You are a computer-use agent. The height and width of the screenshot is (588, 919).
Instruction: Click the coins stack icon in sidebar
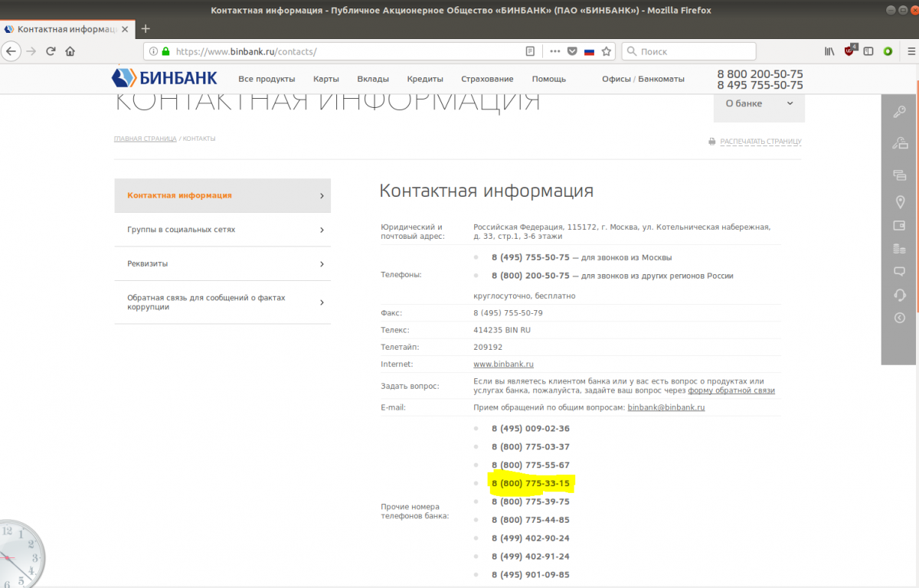coord(900,249)
